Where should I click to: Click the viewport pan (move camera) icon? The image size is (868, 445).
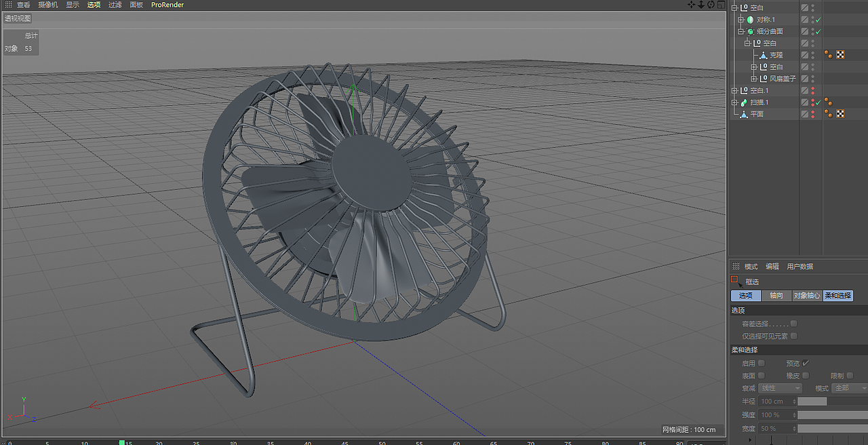(692, 4)
